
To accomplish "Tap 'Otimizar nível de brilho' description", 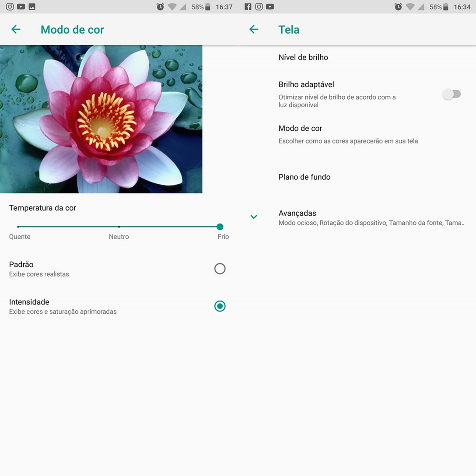I will click(337, 101).
